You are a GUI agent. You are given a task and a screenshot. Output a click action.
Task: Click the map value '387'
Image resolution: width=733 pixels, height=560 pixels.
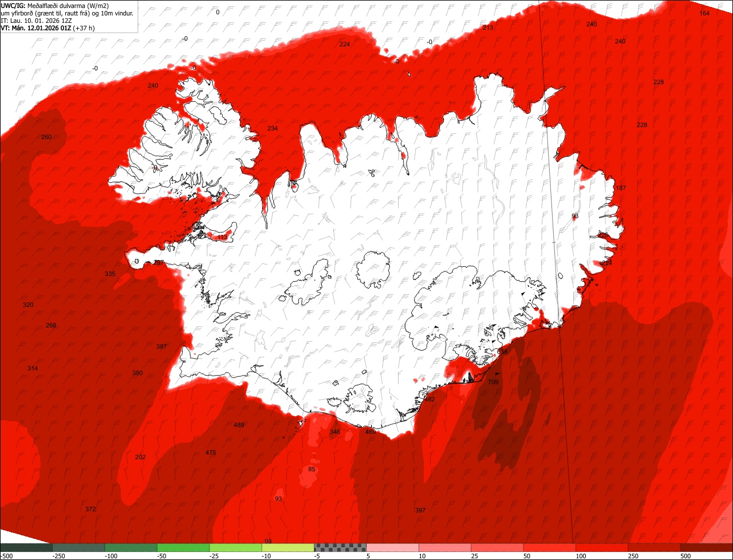coord(161,346)
